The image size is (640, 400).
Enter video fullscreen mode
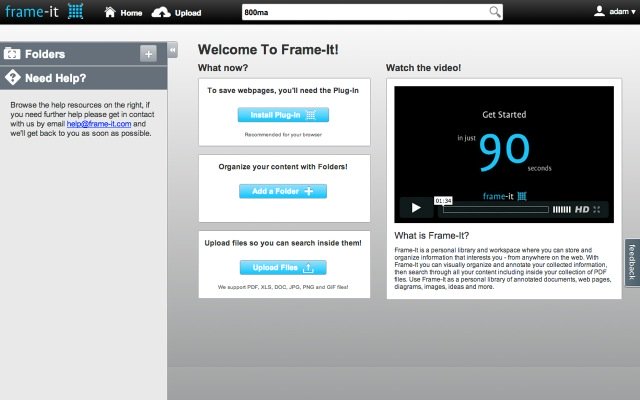click(597, 209)
